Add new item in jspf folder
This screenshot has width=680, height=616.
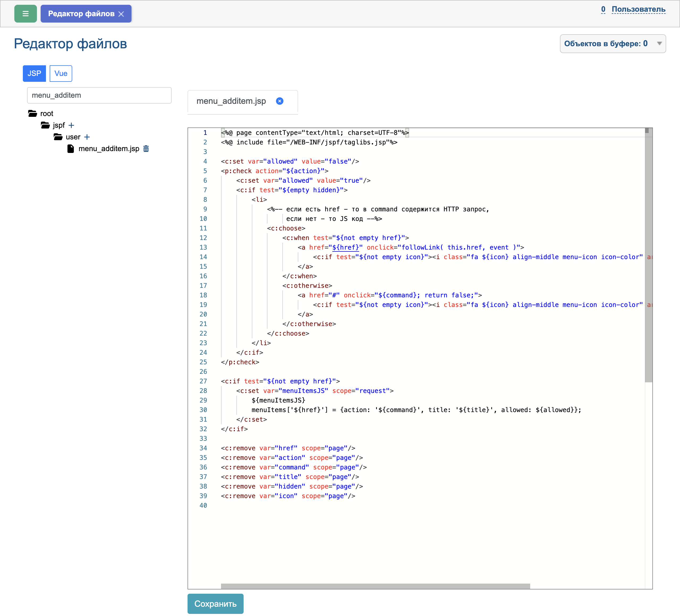coord(71,125)
